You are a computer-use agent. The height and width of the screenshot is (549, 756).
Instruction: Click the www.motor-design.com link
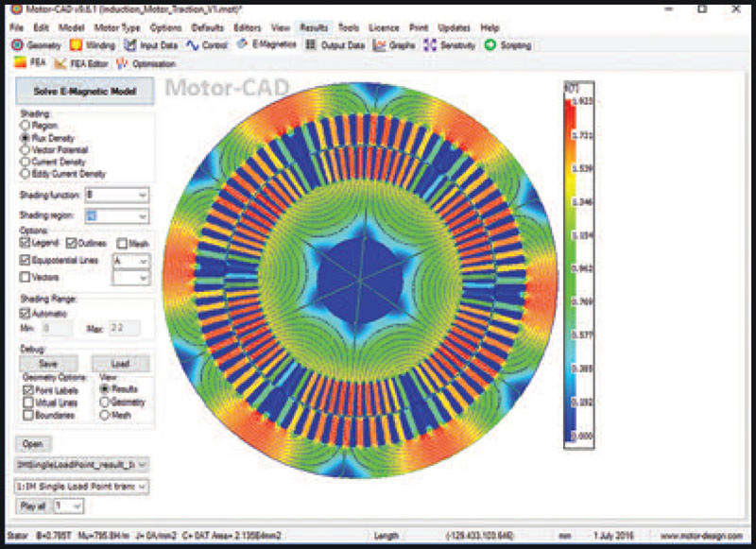701,536
